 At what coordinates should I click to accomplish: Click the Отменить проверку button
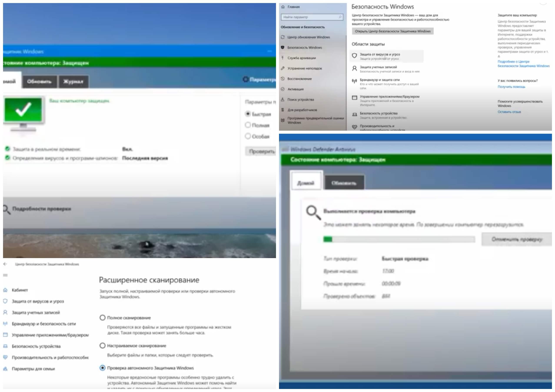pyautogui.click(x=517, y=239)
